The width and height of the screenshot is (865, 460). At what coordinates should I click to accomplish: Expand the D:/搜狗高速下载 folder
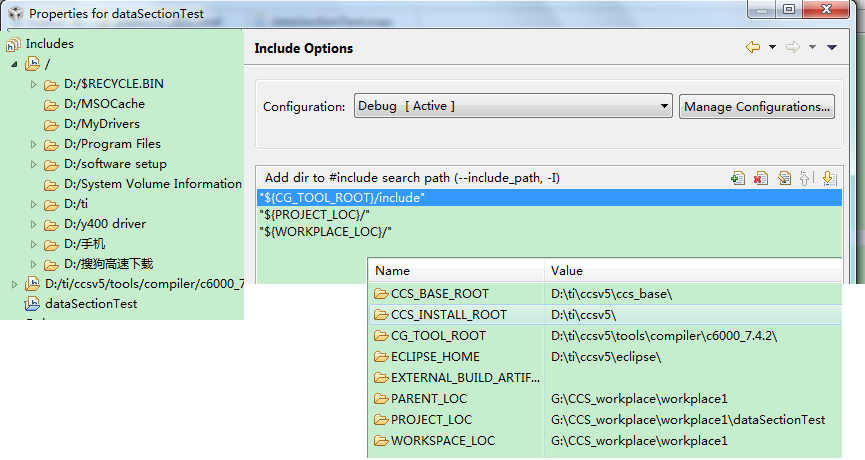[33, 265]
